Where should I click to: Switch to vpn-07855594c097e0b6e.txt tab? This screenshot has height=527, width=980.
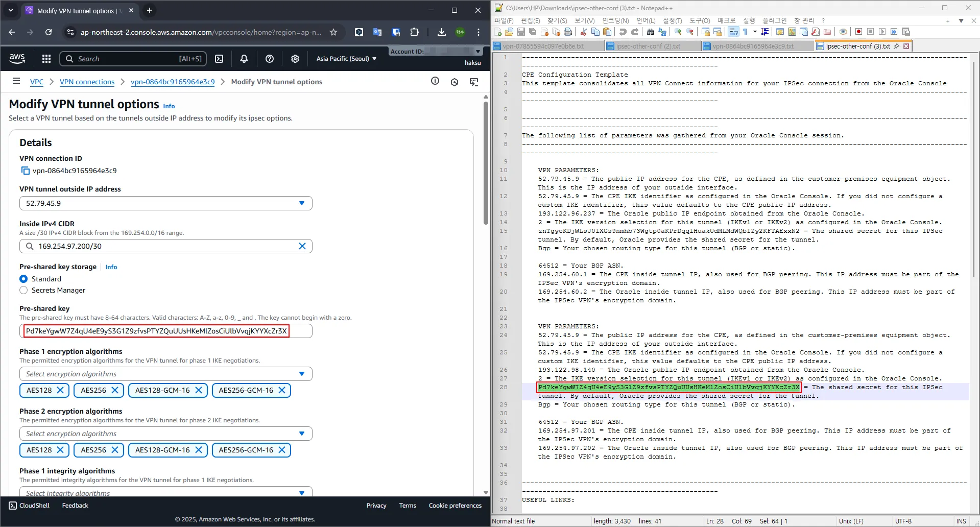coord(548,46)
